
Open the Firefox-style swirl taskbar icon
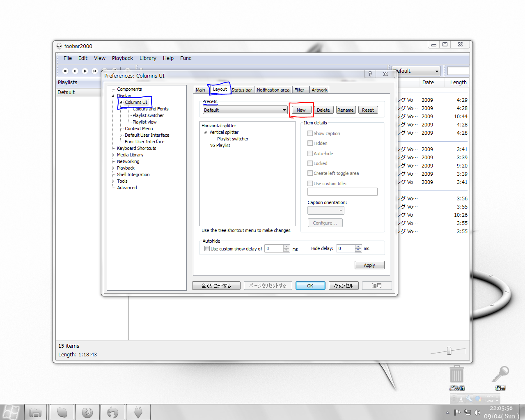(x=87, y=412)
